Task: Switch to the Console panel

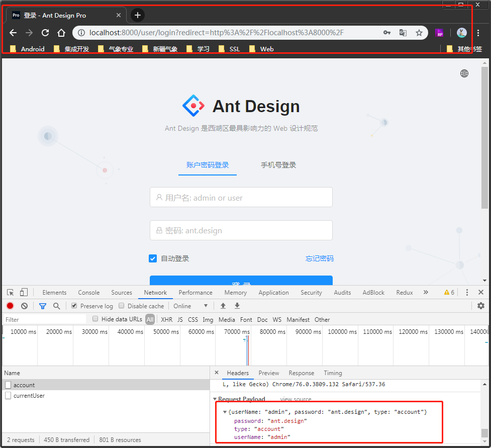Action: click(88, 292)
